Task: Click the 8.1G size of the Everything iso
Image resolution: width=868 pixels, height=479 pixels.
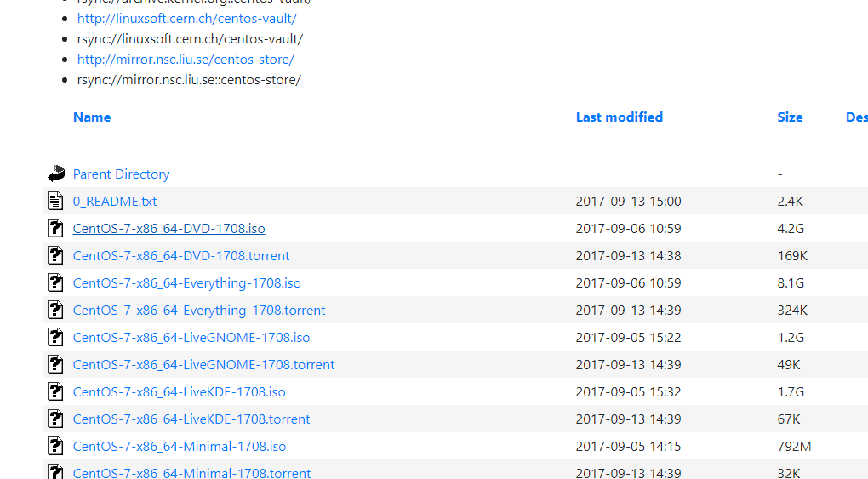Action: [x=791, y=283]
